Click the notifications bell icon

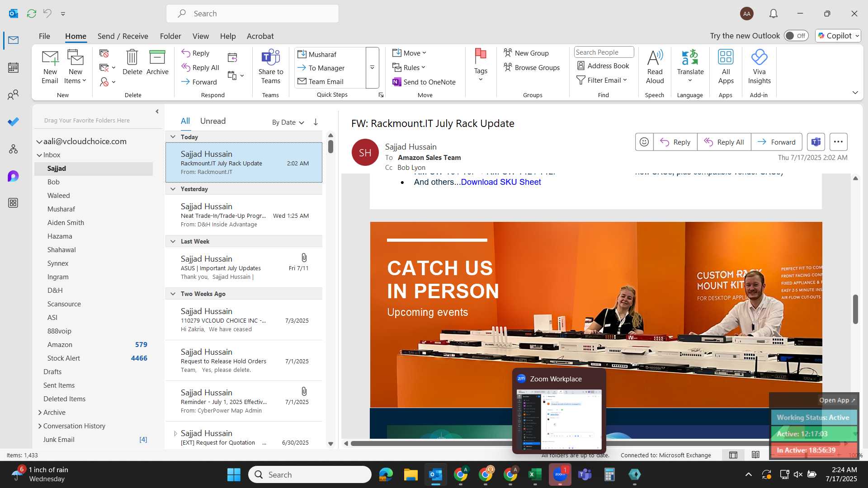tap(774, 14)
